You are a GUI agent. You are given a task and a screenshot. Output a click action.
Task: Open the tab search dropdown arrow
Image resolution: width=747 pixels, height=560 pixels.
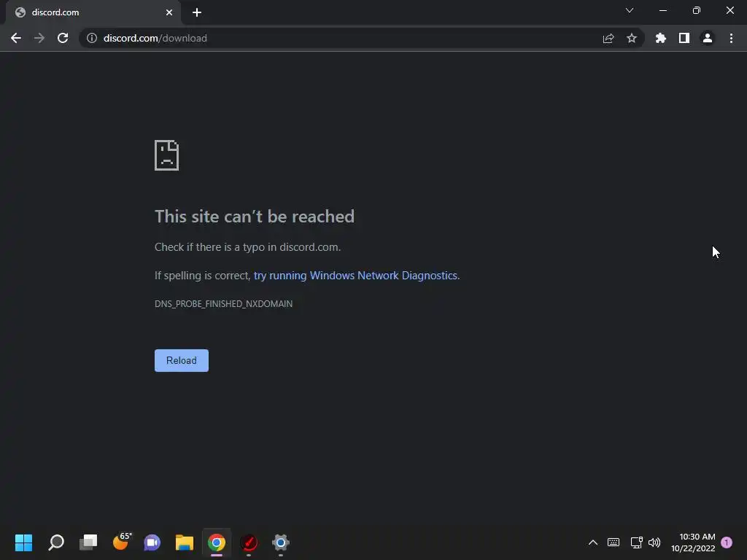[630, 10]
